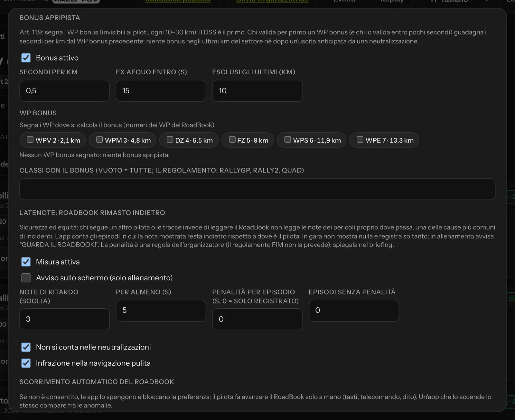Click the Esclusi gli ultimi (km) field
The width and height of the screenshot is (515, 420).
[x=257, y=91]
